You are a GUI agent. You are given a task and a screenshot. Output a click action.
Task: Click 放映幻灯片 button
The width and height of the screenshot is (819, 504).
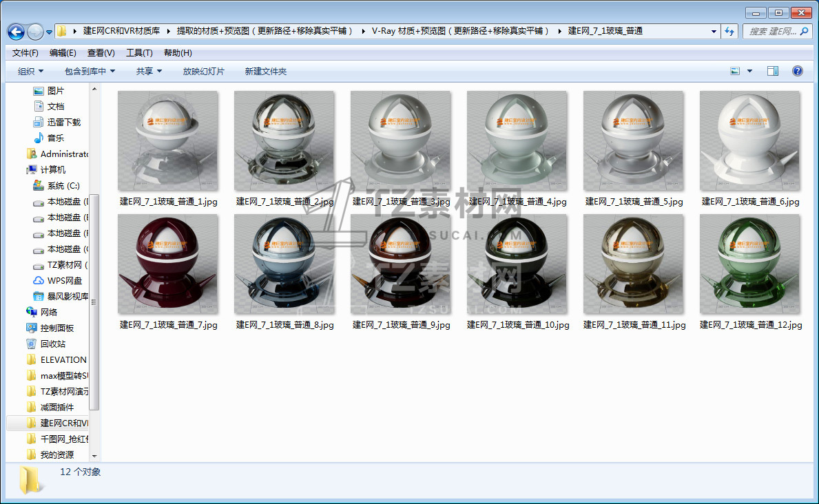tap(203, 71)
